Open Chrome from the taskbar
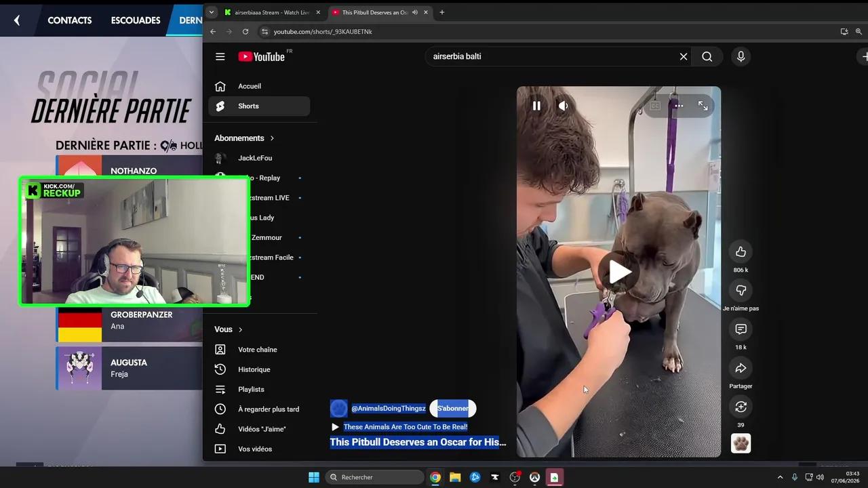The width and height of the screenshot is (868, 488). point(435,477)
